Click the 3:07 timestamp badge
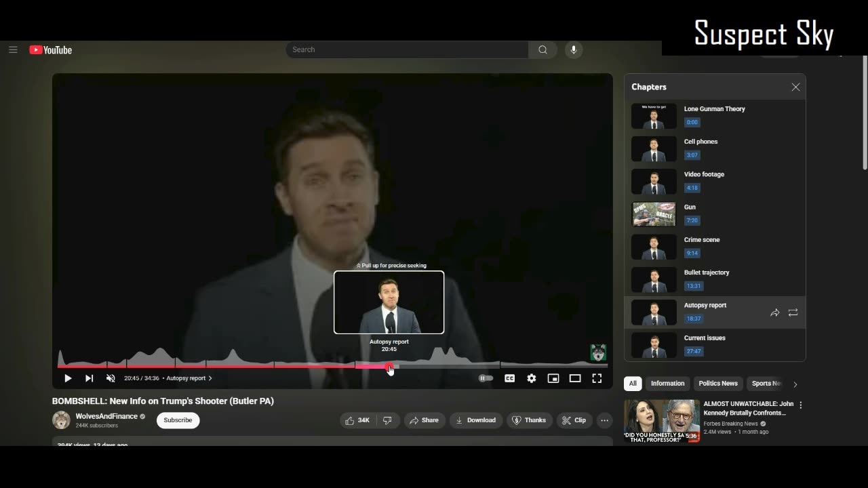 [692, 155]
